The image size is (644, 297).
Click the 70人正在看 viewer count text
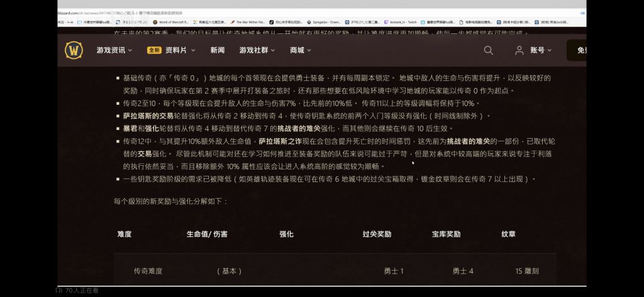(x=82, y=291)
